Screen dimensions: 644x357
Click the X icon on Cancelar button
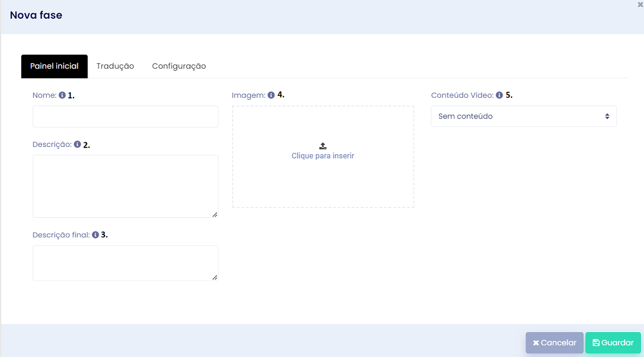536,343
